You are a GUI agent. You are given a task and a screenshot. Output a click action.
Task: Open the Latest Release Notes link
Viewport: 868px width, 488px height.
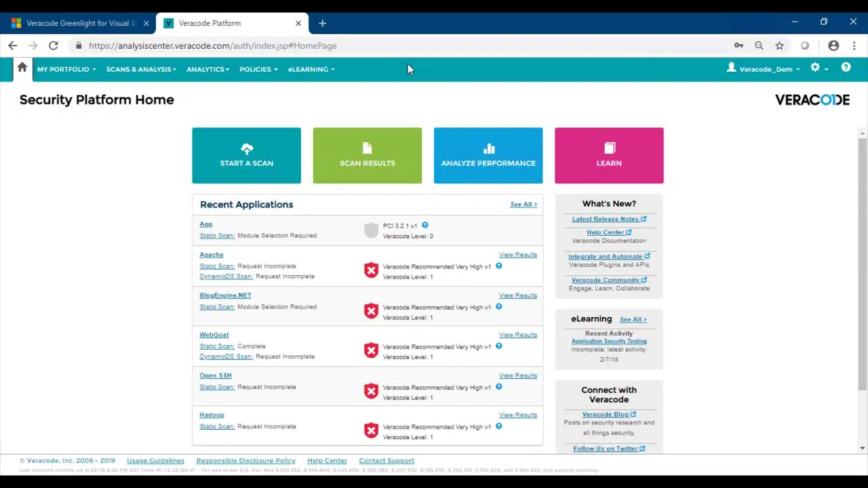[606, 218]
